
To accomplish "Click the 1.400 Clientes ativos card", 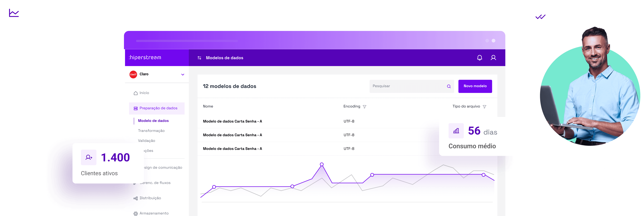I will [x=108, y=163].
